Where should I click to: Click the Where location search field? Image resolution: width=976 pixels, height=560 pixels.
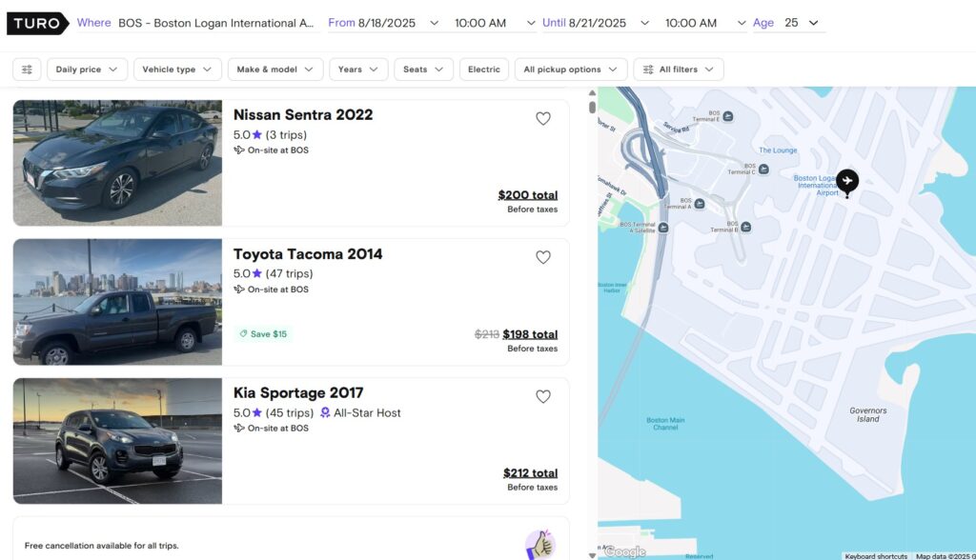pos(215,23)
